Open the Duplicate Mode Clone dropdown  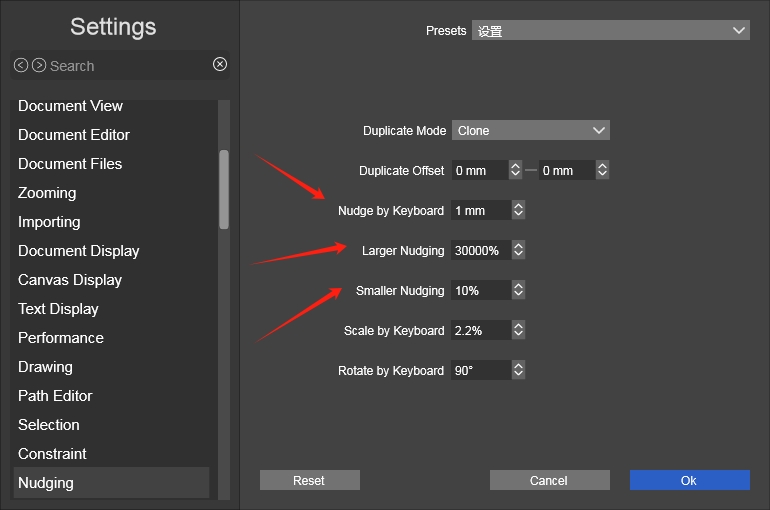coord(530,130)
